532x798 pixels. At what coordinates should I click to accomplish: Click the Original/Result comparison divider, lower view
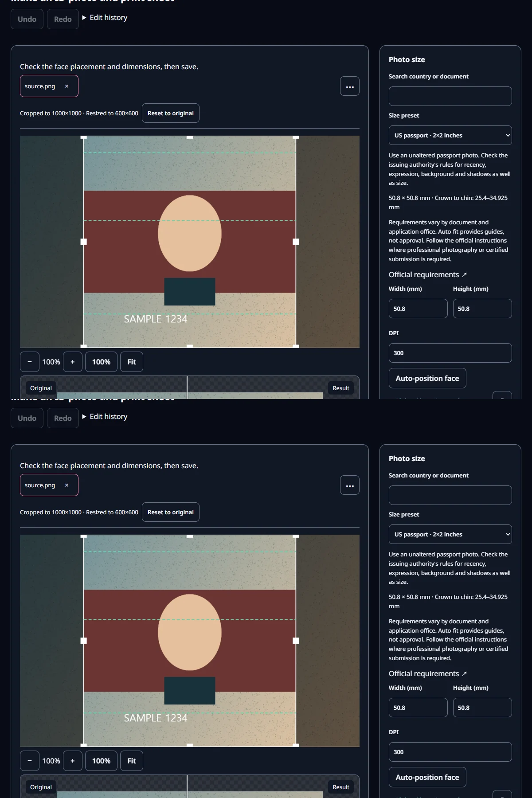click(187, 786)
